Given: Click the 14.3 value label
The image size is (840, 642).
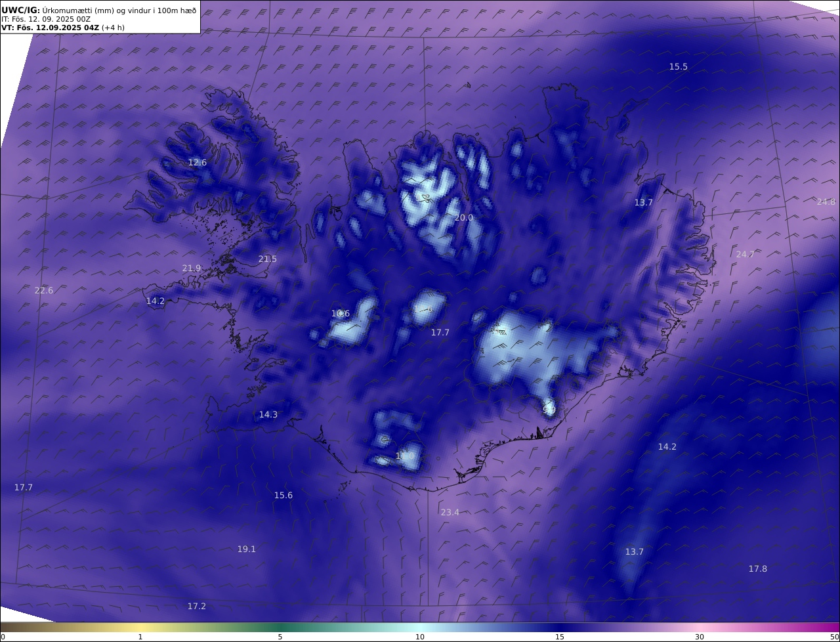Looking at the screenshot, I should pyautogui.click(x=268, y=415).
